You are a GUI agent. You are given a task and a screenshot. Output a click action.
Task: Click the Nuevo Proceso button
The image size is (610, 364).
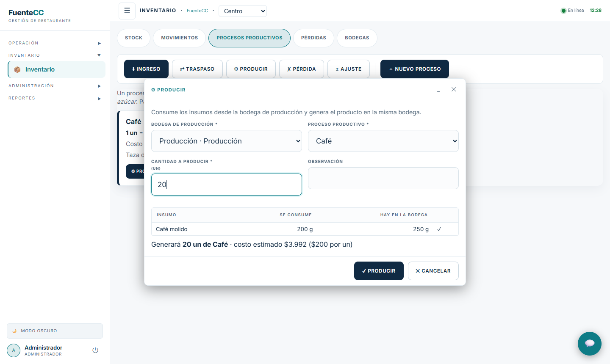point(415,69)
